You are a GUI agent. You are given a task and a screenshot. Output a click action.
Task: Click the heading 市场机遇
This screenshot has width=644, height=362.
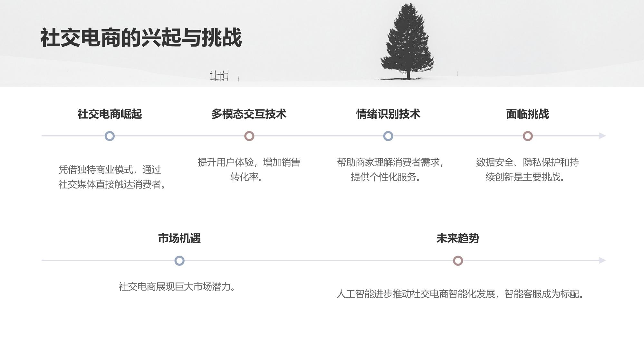pos(179,238)
